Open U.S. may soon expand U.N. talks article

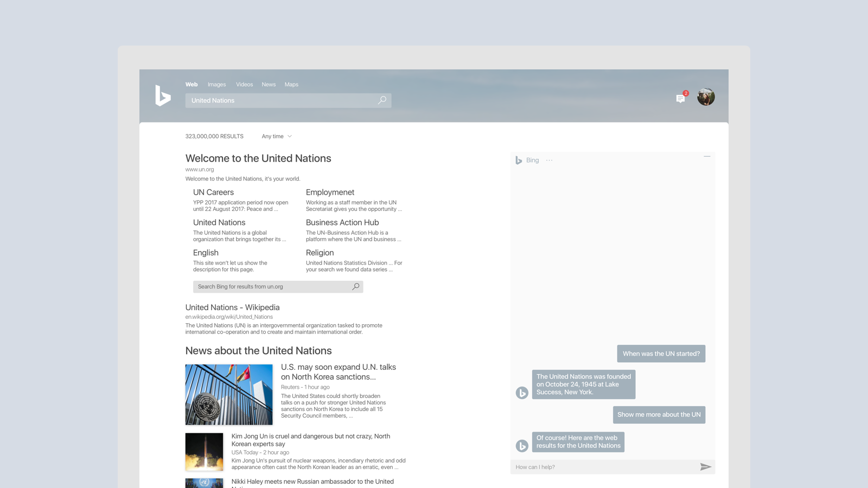tap(339, 372)
